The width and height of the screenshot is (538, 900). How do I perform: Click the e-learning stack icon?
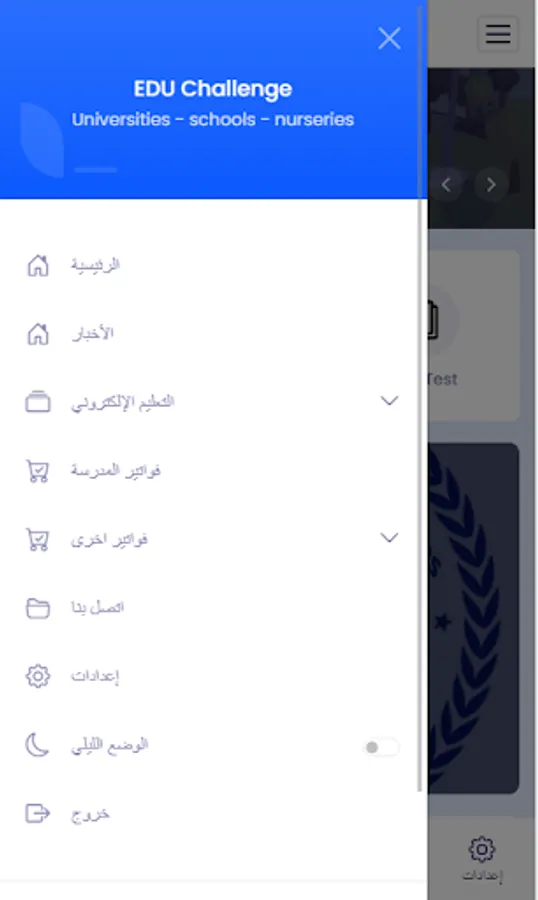[x=38, y=402]
